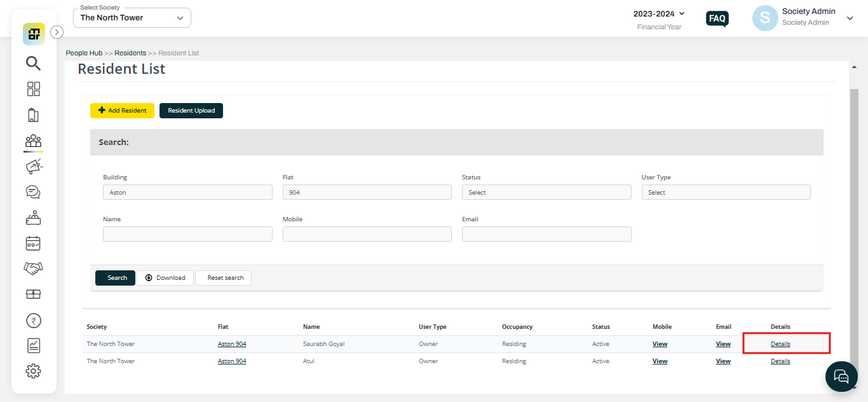868x402 pixels.
Task: Expand the Financial Year 2023-2024 dropdown
Action: [x=660, y=14]
